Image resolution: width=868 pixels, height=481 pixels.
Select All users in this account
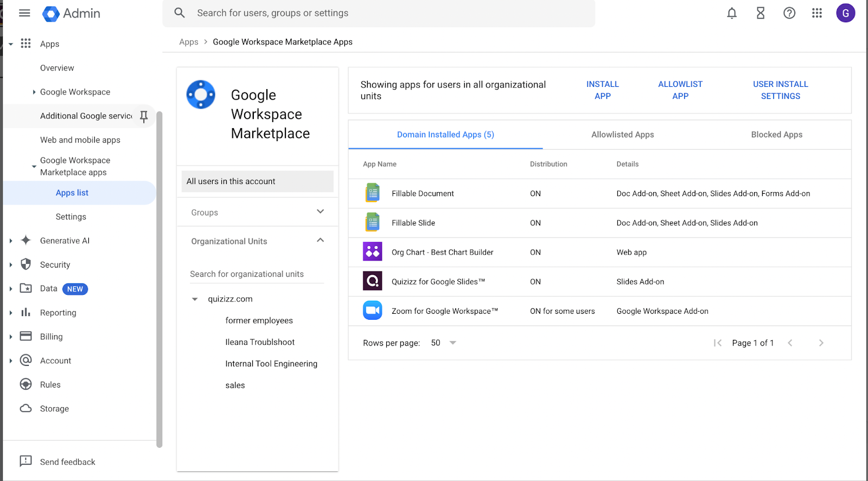(x=257, y=181)
